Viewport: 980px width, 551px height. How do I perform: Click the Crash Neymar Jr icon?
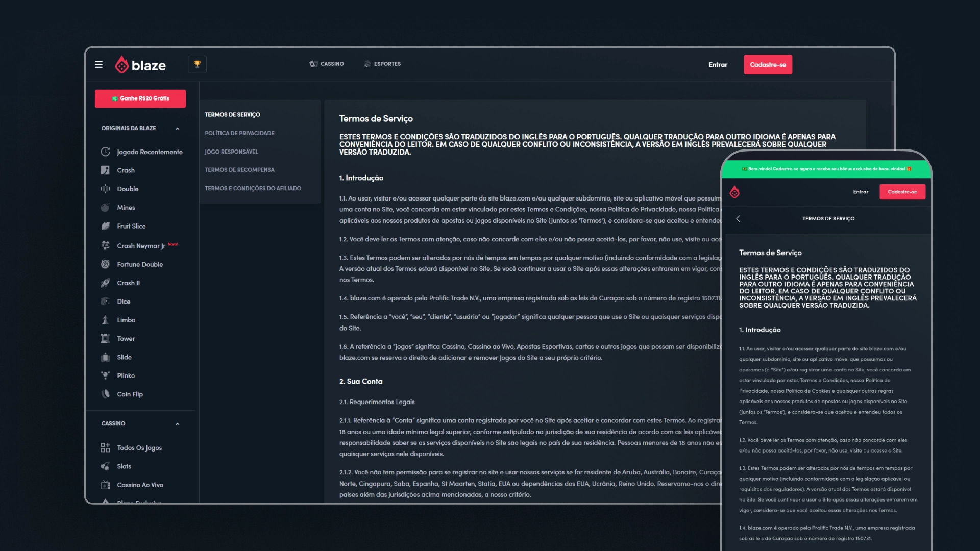pos(105,245)
